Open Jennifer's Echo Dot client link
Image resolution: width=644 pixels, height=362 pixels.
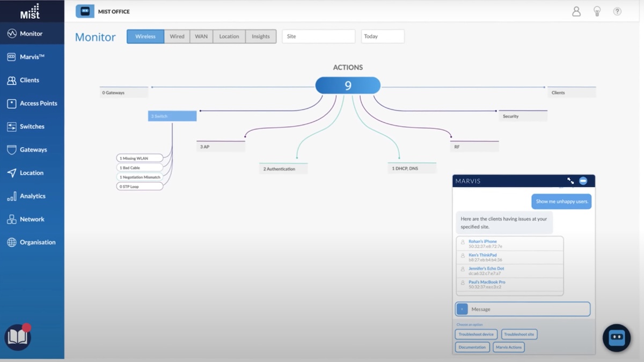tap(486, 268)
